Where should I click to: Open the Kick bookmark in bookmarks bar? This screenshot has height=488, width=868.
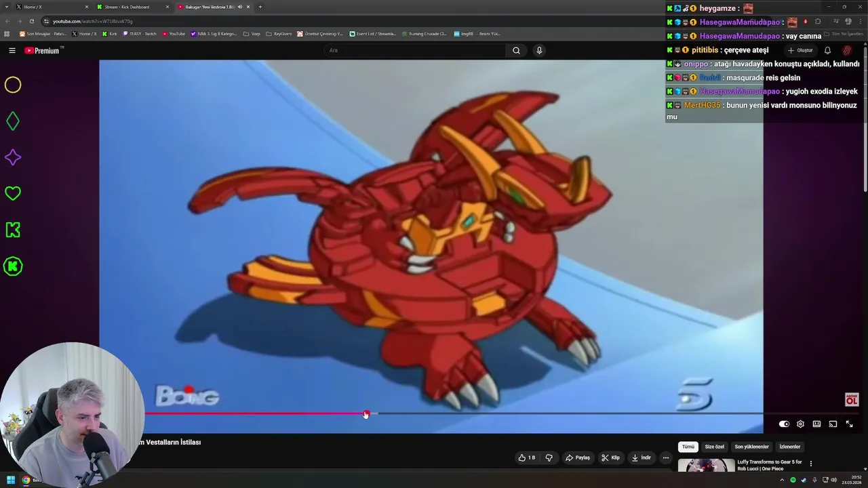[x=110, y=33]
